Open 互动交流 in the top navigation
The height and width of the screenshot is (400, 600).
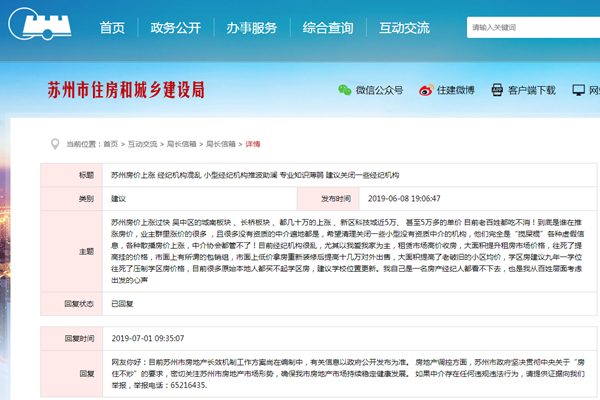click(404, 27)
